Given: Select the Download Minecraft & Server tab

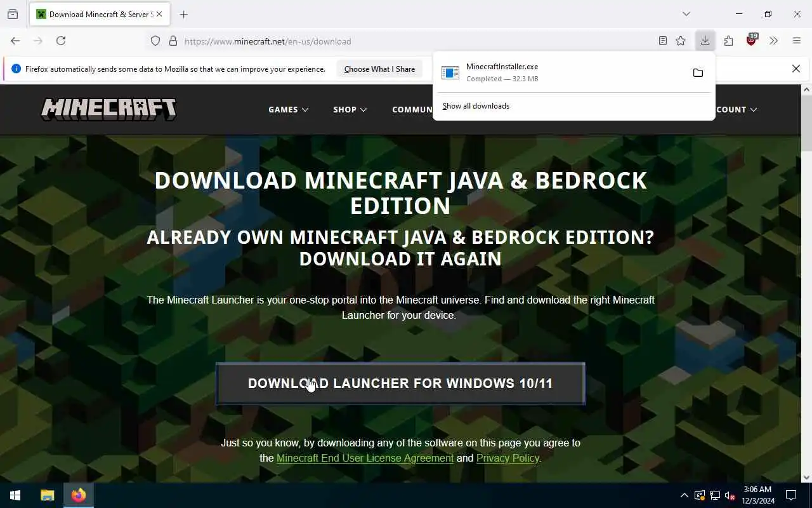Looking at the screenshot, I should coord(99,14).
